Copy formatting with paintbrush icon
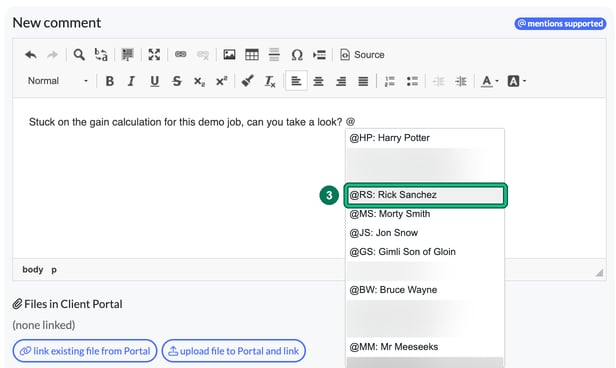616x368 pixels. (x=248, y=81)
